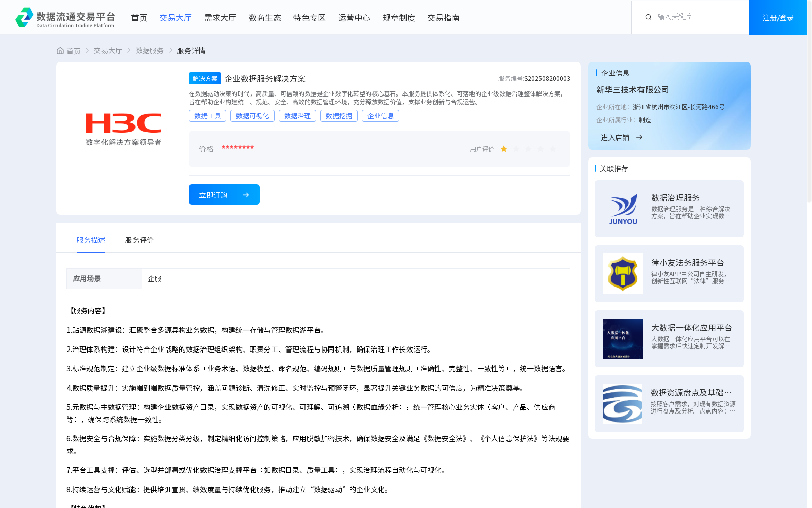Open the 大数据一体化应用平台 recommendation title

(x=692, y=328)
